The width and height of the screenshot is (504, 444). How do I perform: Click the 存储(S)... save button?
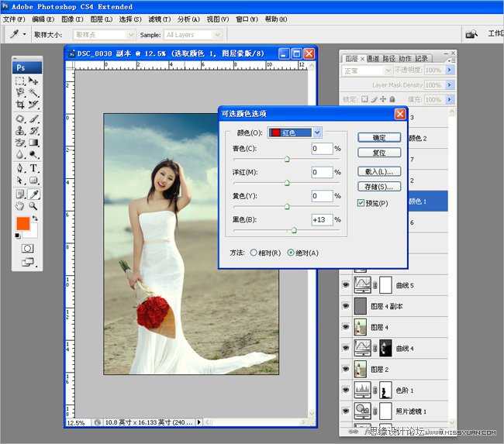coord(379,187)
